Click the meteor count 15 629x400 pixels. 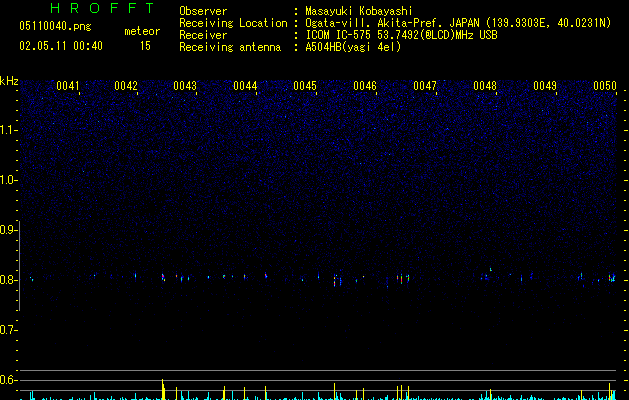(145, 46)
